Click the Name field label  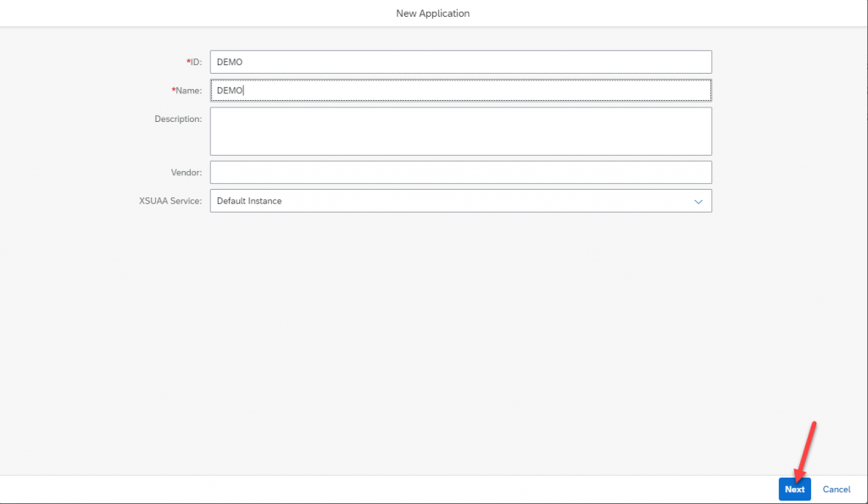click(x=186, y=91)
